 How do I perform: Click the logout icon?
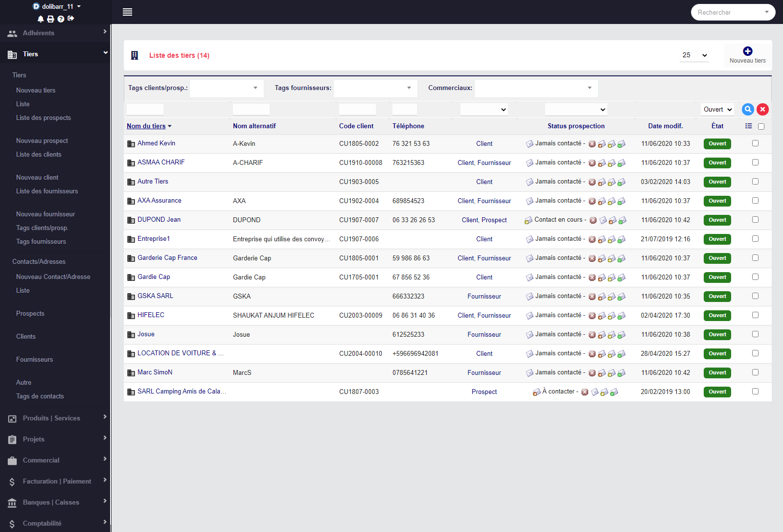[71, 19]
